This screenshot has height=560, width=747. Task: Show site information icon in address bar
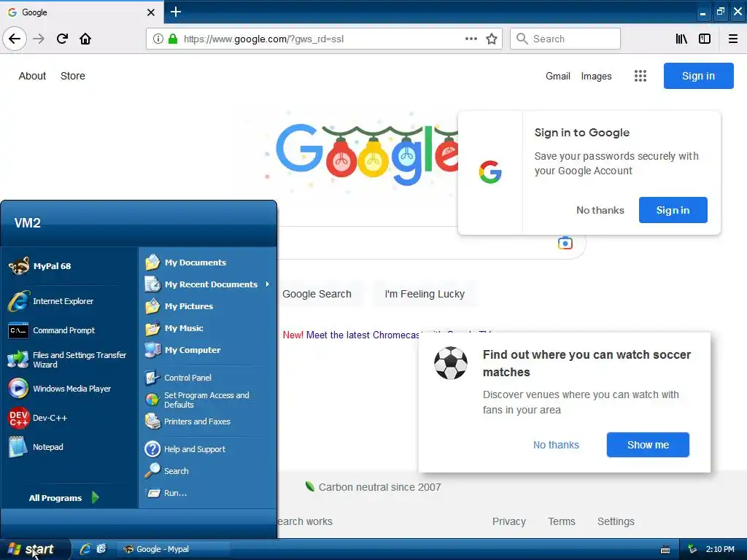158,39
